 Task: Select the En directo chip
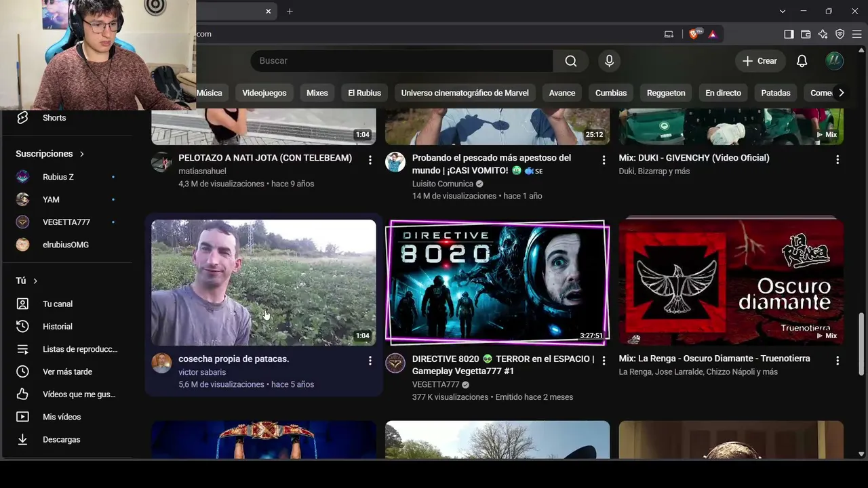(723, 93)
